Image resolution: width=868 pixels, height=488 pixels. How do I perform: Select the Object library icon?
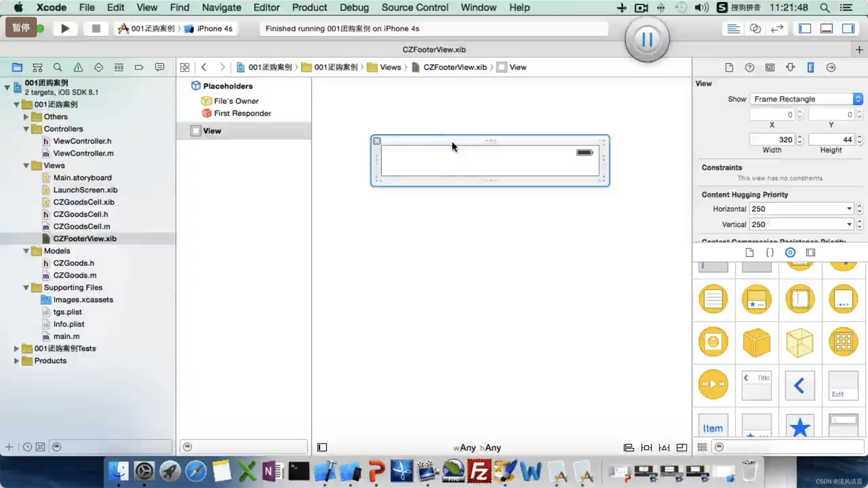point(790,252)
